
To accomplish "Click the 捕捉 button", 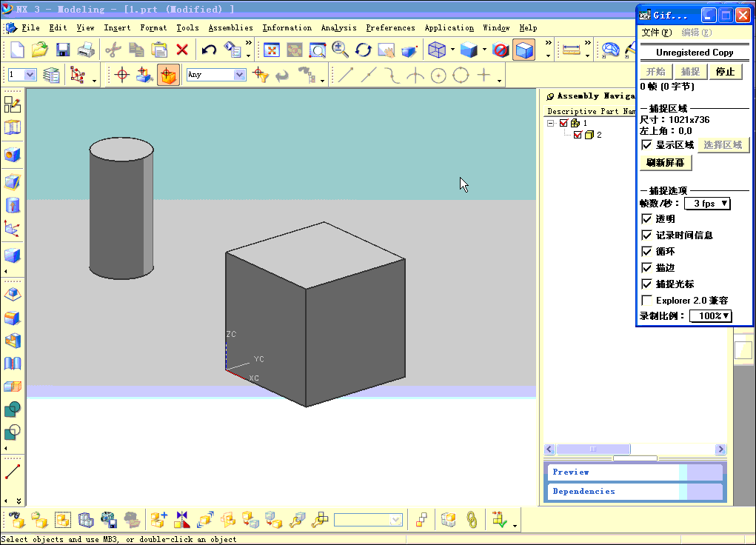I will coord(690,72).
